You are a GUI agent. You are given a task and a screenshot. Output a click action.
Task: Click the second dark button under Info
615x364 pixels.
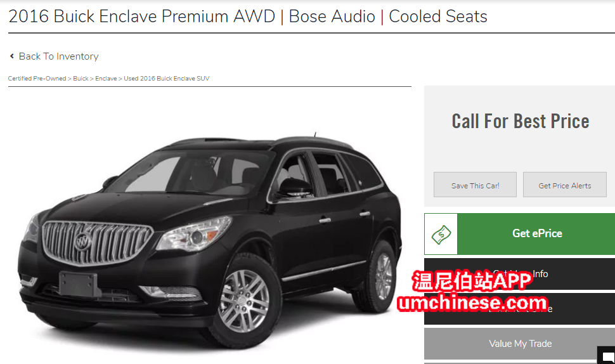click(520, 309)
